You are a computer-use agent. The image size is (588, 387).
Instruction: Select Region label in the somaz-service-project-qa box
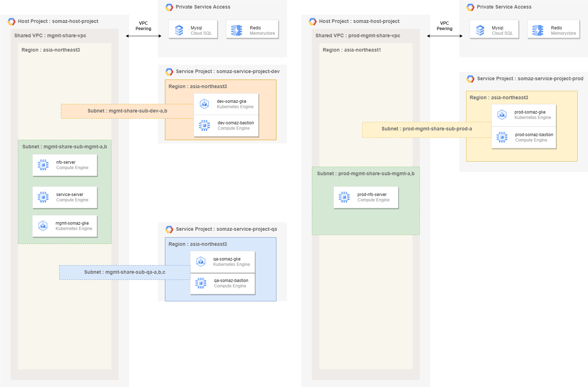tap(198, 244)
